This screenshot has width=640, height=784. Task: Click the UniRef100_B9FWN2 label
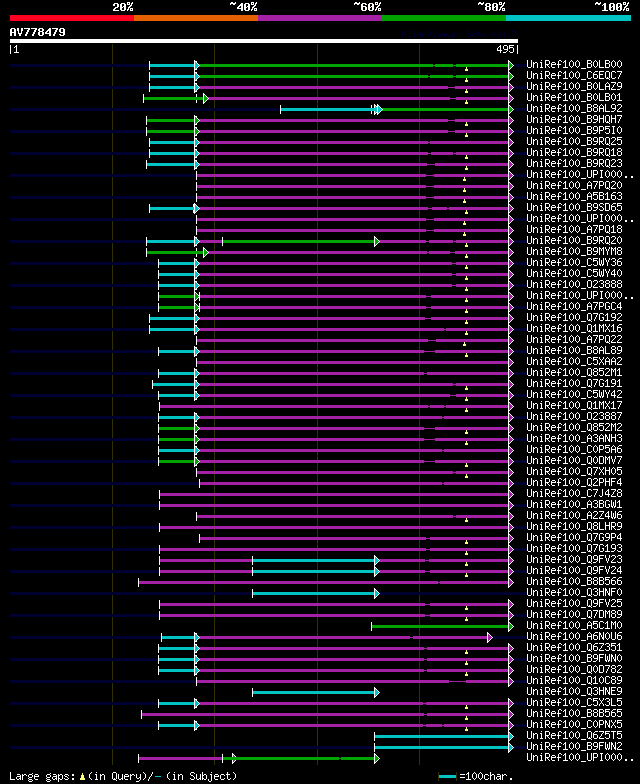pos(574,746)
